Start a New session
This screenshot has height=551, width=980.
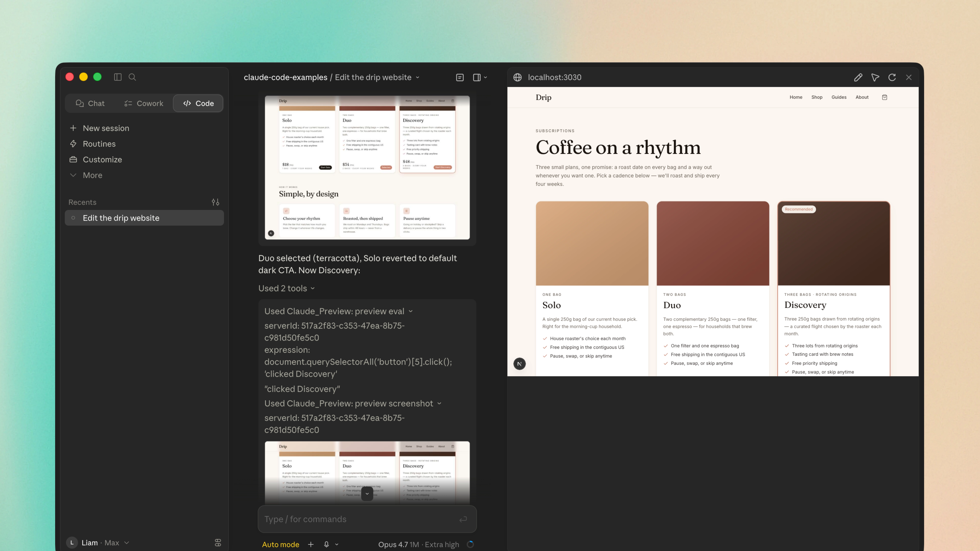tap(106, 128)
